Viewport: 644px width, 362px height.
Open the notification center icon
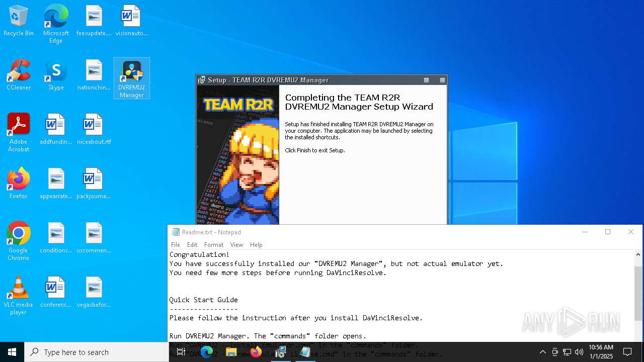(x=627, y=352)
